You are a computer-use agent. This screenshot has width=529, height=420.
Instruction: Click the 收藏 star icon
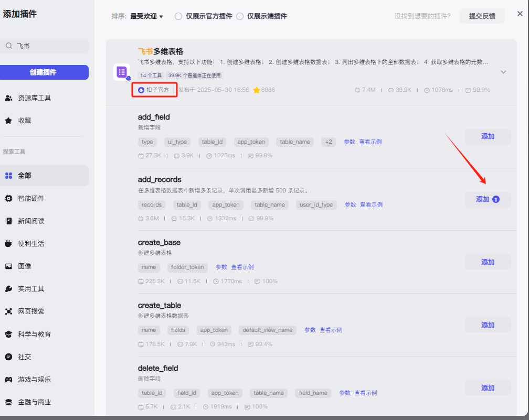tap(9, 121)
